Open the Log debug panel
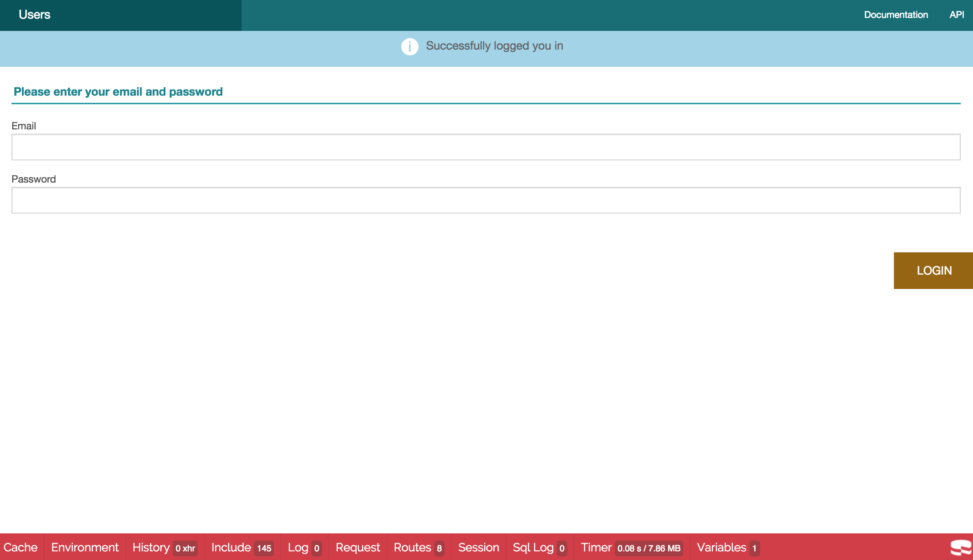 [305, 547]
